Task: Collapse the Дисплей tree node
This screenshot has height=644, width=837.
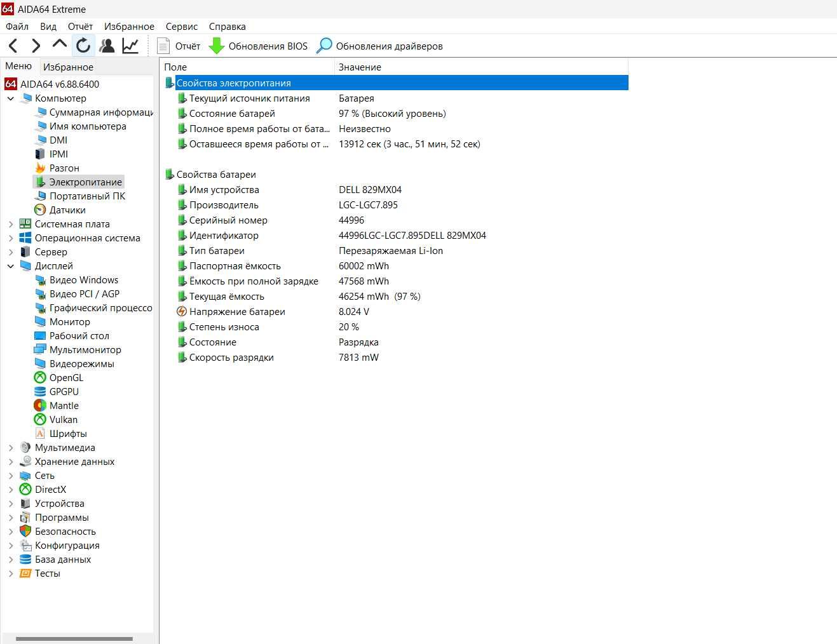Action: 11,266
